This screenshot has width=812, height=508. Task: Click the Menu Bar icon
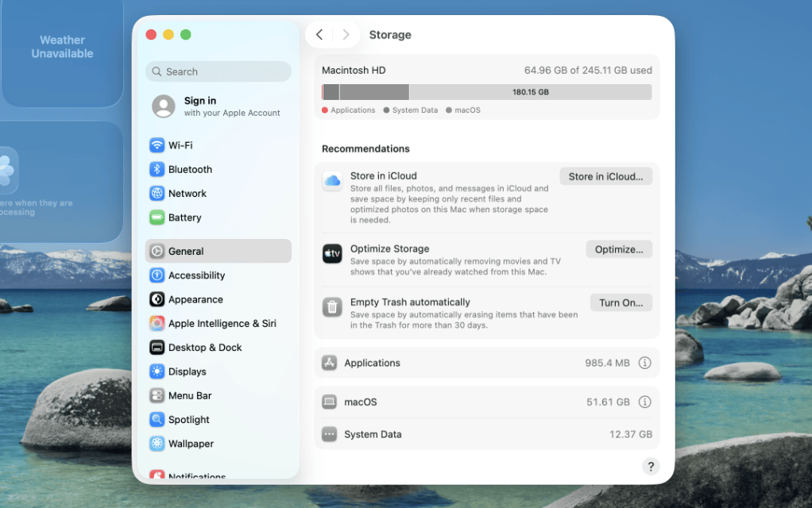(x=157, y=396)
